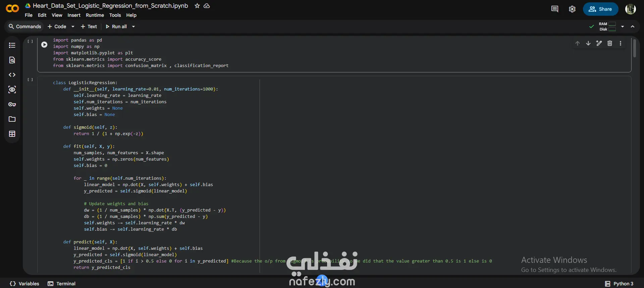Click the connected checkmark status icon
Viewport: 644px width, 288px height.
point(592,26)
